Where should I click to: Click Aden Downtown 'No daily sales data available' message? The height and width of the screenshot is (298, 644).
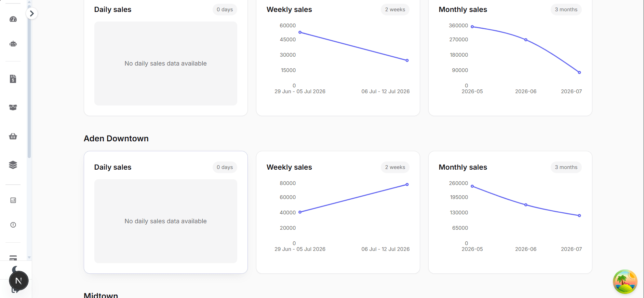[166, 221]
